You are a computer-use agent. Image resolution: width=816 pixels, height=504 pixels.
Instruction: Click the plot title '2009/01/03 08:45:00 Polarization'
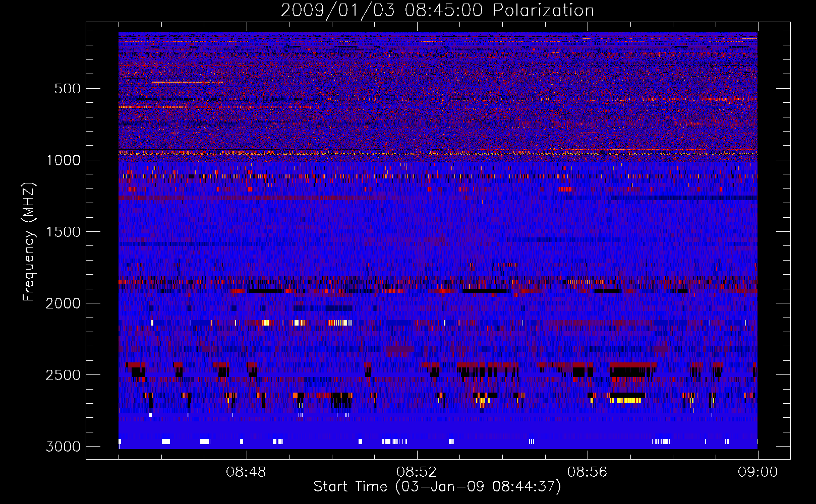coord(437,10)
